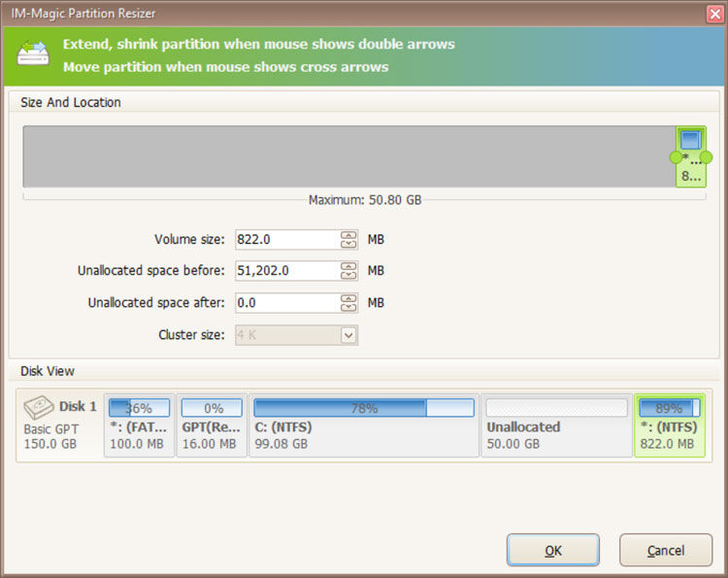
Task: Increase Volume size with up arrow
Action: (x=348, y=235)
